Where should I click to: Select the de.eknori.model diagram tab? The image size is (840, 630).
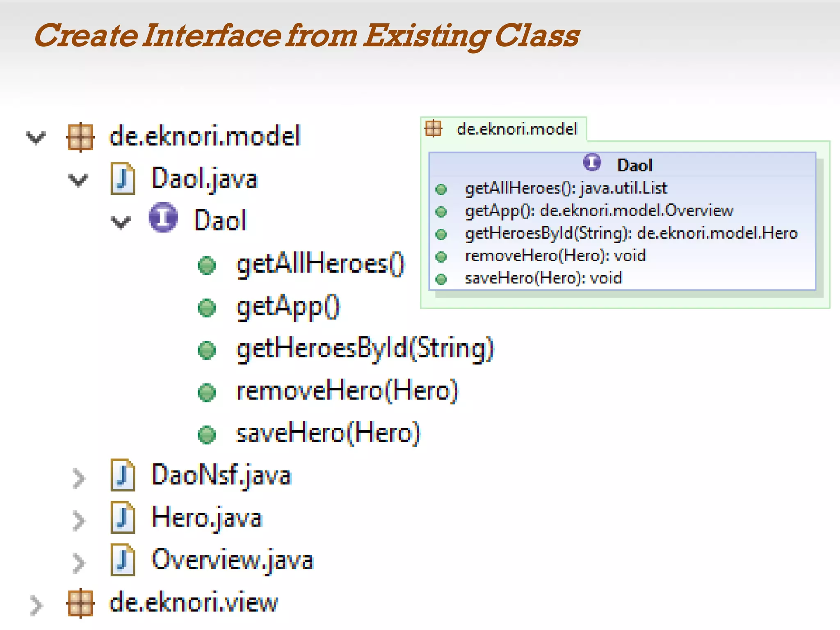516,129
